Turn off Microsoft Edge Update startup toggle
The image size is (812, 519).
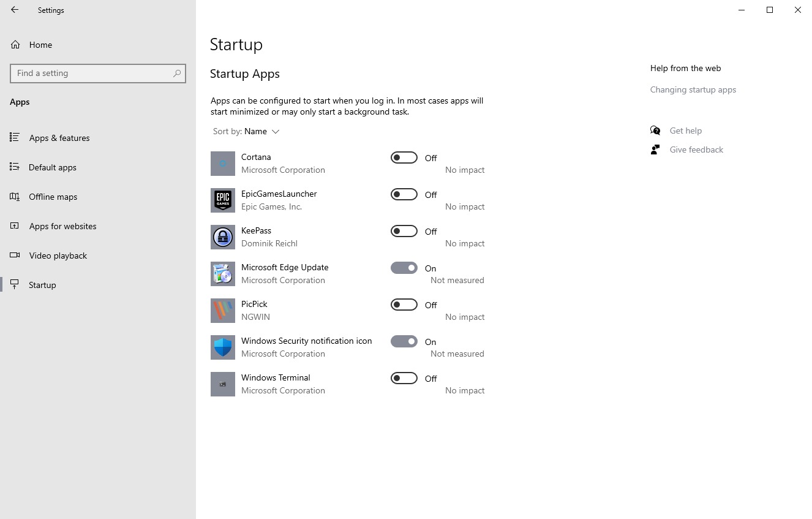404,268
